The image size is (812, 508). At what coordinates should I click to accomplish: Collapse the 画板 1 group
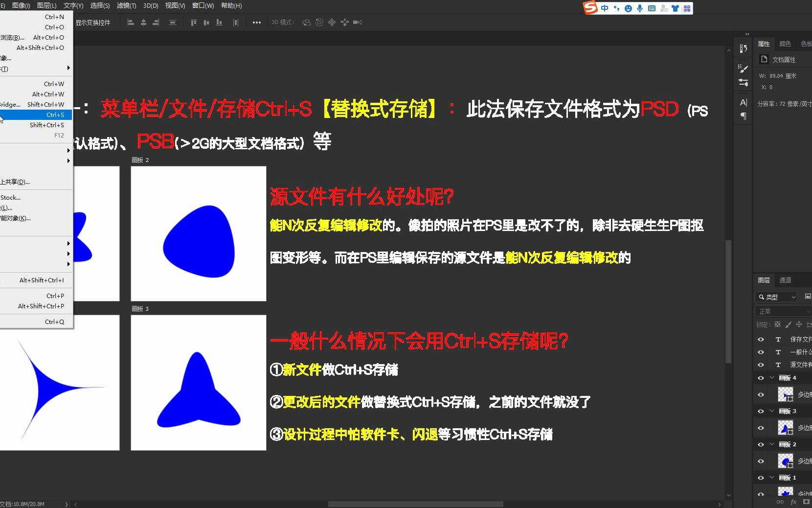(772, 478)
